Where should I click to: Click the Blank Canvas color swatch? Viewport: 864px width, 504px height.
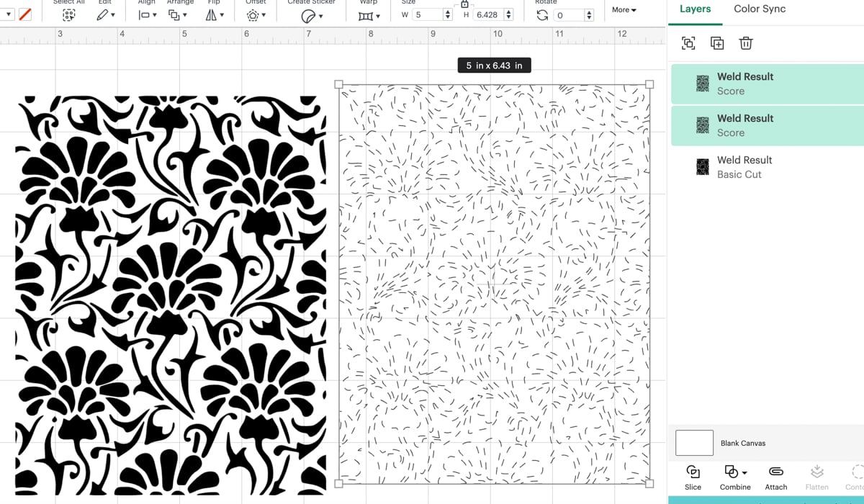coord(693,443)
